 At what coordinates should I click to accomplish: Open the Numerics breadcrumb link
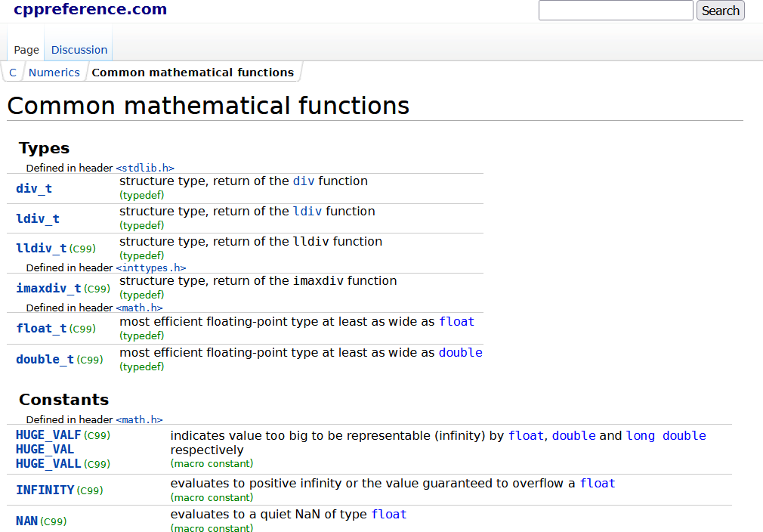[54, 73]
